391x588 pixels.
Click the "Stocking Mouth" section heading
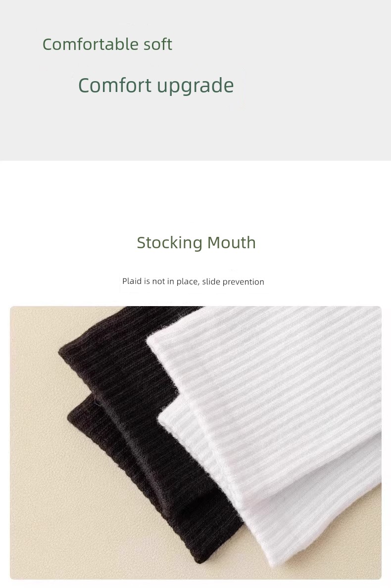click(196, 242)
